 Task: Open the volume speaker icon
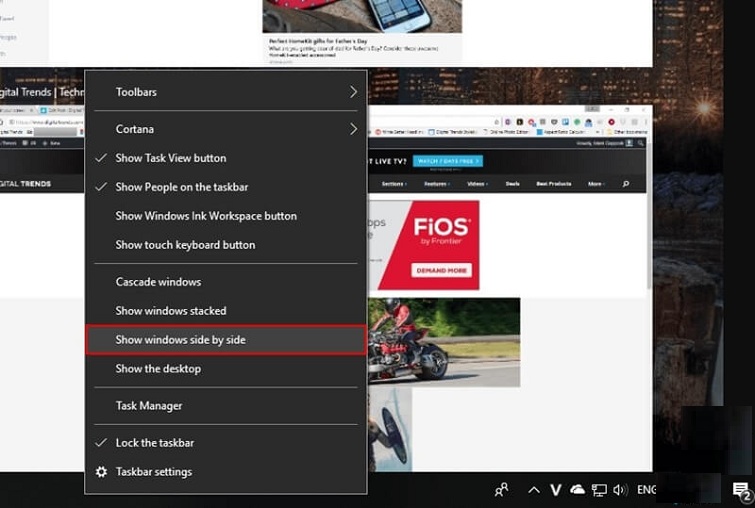[620, 490]
